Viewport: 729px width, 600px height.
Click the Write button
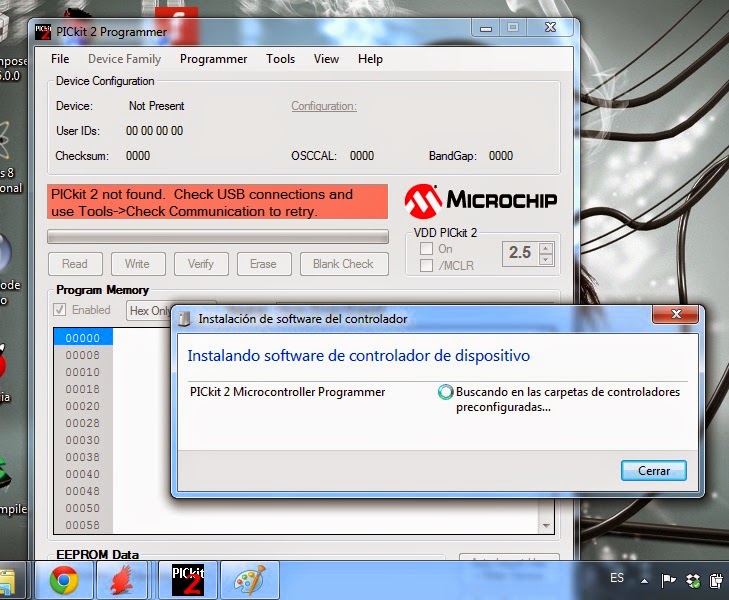[138, 264]
